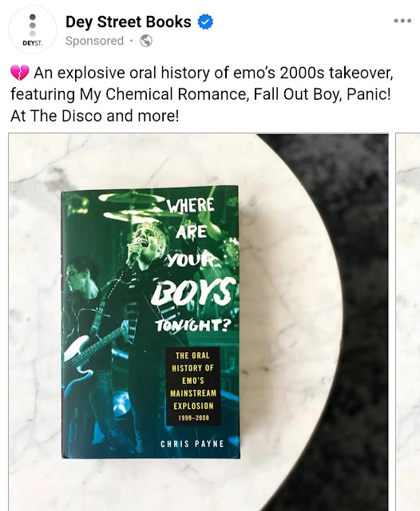Click the next carousel card at right edge
Image resolution: width=420 pixels, height=511 pixels.
pos(408,322)
